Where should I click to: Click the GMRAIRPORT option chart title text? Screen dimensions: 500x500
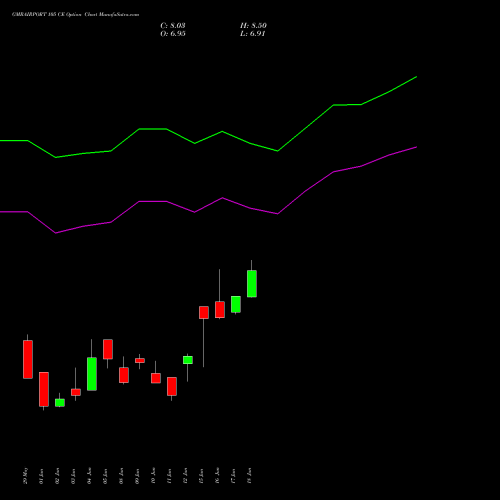pyautogui.click(x=75, y=15)
